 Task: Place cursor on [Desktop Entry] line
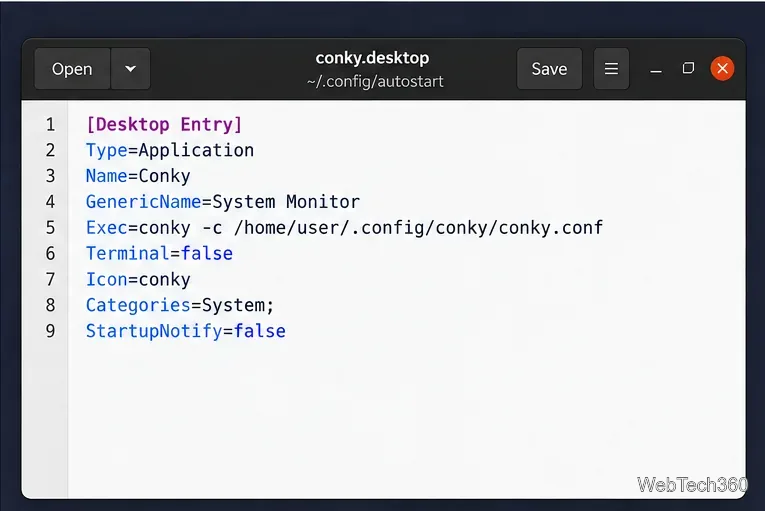pyautogui.click(x=164, y=124)
